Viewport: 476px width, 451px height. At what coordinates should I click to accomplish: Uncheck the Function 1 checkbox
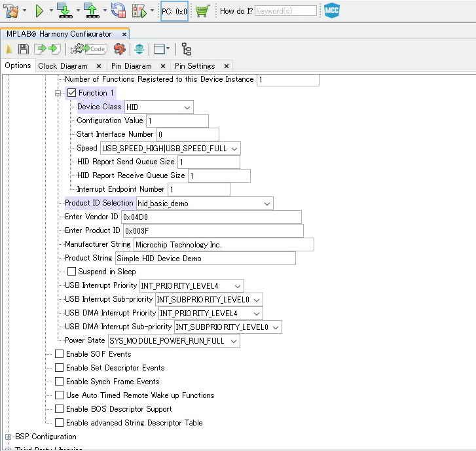71,93
